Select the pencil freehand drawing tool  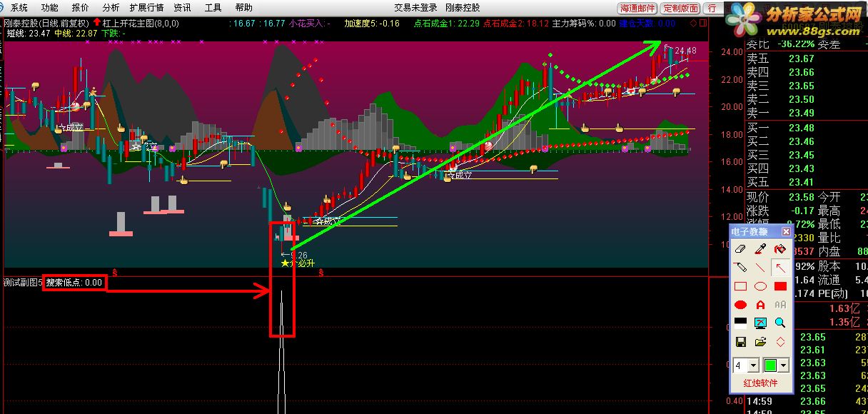tap(740, 268)
